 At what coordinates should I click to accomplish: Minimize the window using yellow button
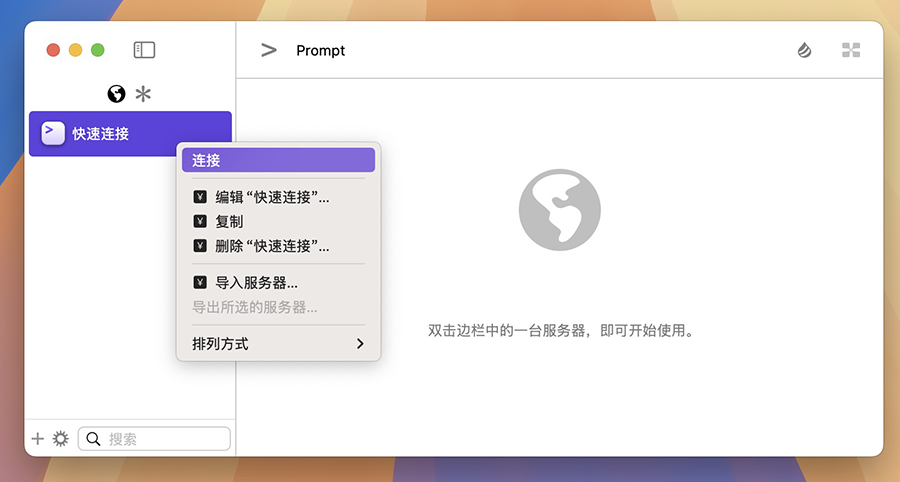click(75, 50)
